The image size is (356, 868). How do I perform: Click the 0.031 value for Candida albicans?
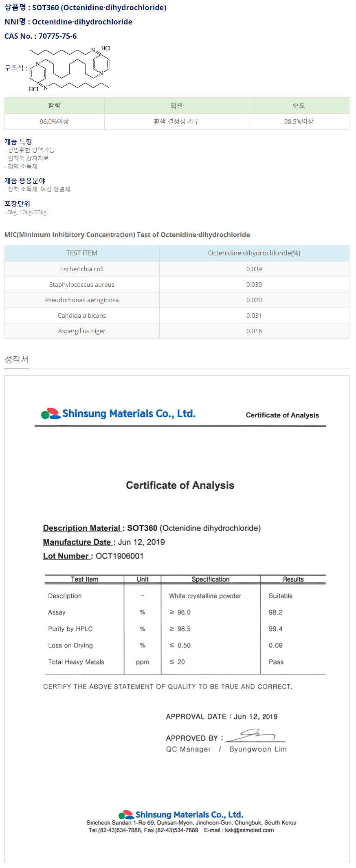[254, 316]
